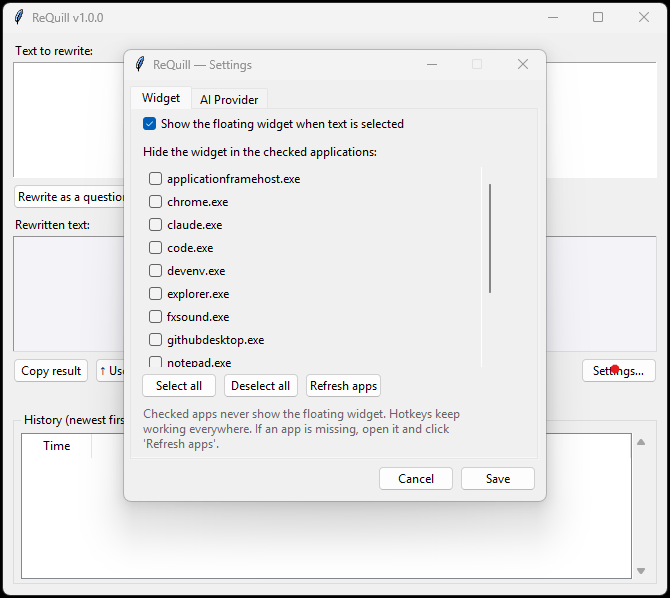Click 'Hide the widget in the checked applications' label

[x=260, y=152]
